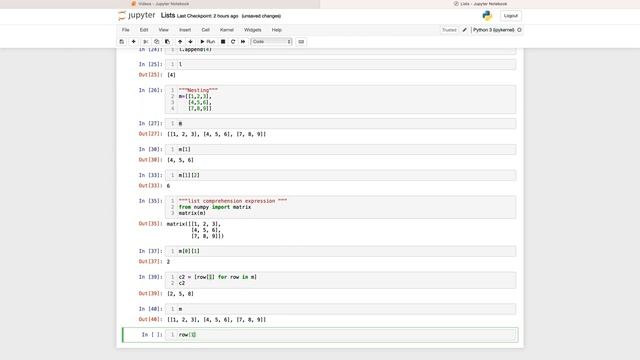The width and height of the screenshot is (640, 360).
Task: Click the pencil edit icon near Trusted
Action: [464, 30]
